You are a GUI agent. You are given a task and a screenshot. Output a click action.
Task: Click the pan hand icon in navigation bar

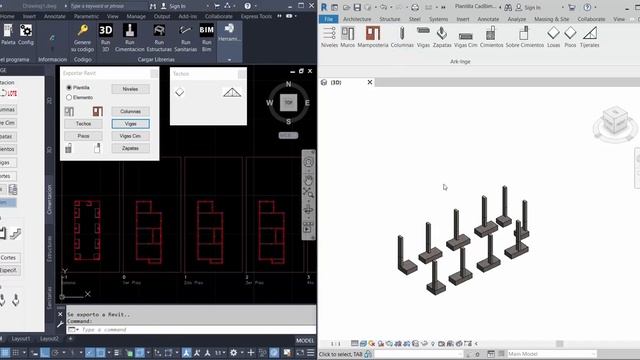point(309,179)
